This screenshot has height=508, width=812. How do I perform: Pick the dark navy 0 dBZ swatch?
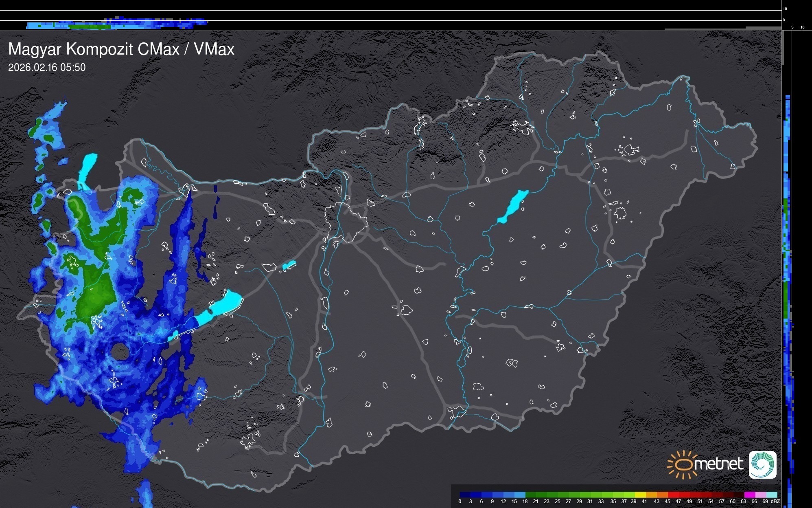465,495
